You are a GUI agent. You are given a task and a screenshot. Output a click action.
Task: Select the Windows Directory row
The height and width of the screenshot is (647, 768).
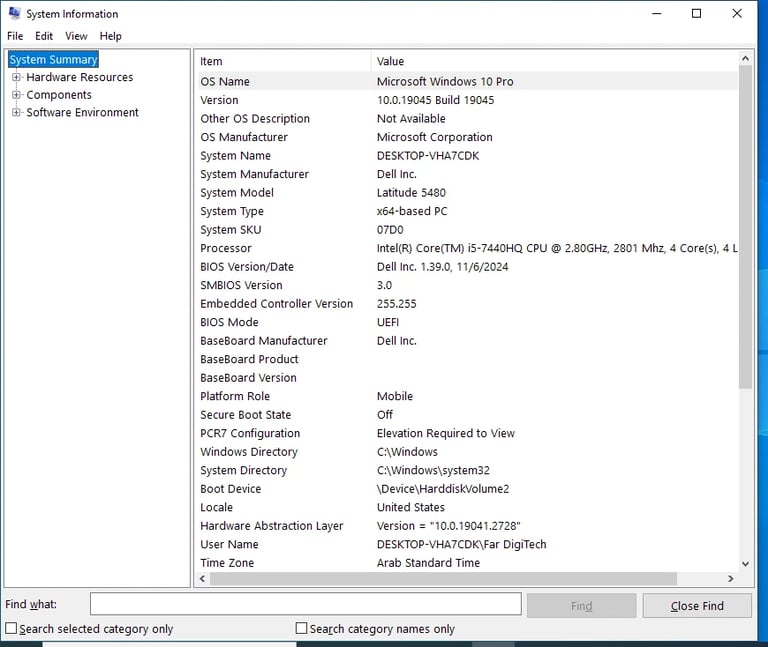coord(467,452)
